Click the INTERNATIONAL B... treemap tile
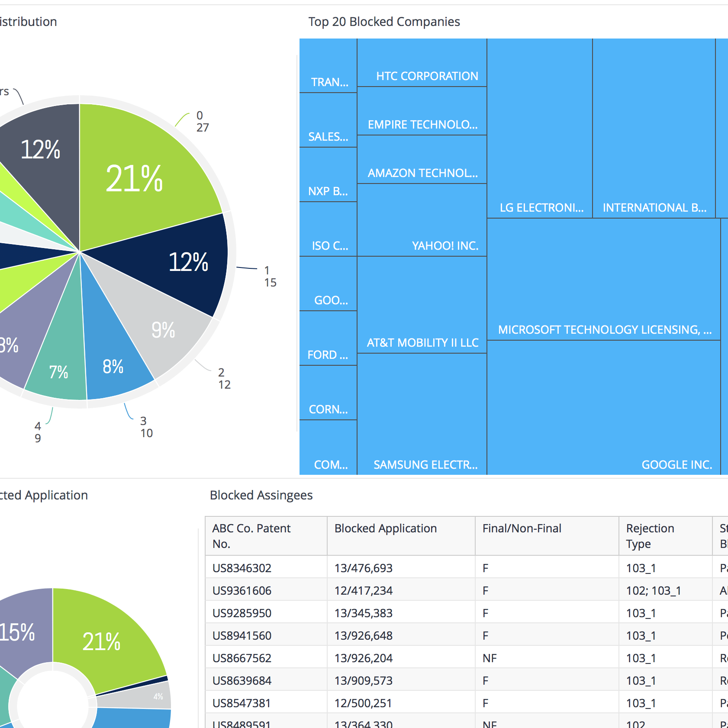 point(654,129)
